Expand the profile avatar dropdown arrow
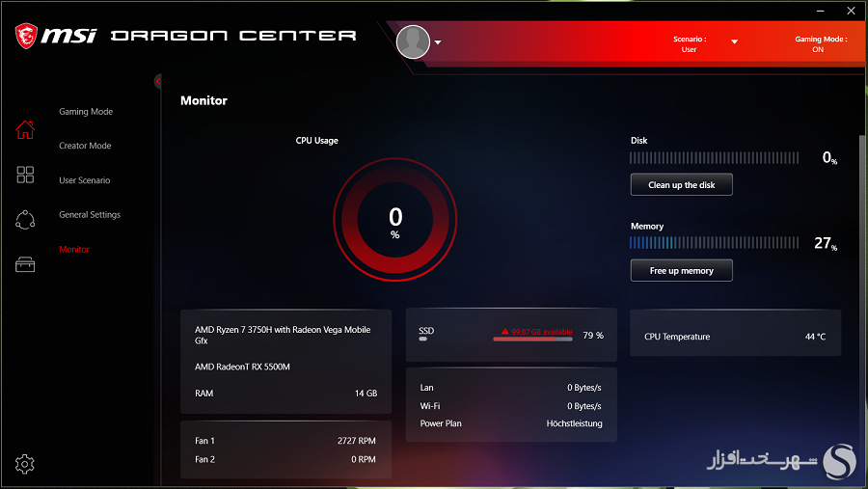Image resolution: width=868 pixels, height=489 pixels. point(438,42)
